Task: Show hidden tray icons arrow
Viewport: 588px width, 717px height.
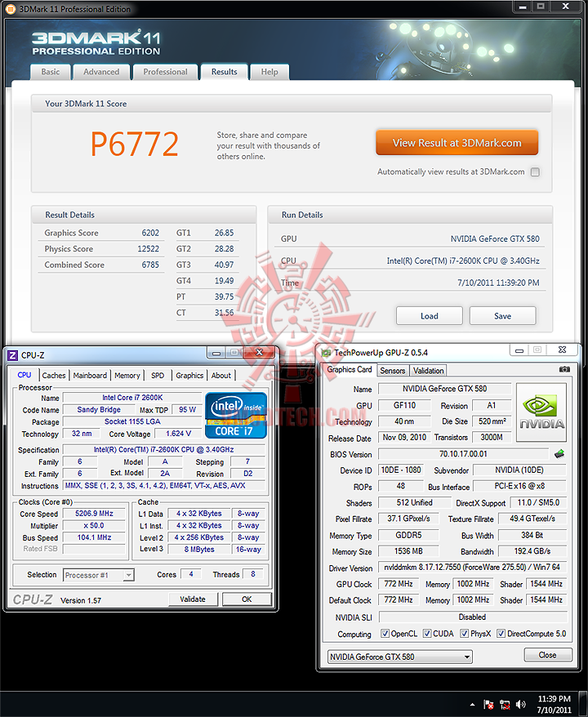Action: [x=472, y=705]
